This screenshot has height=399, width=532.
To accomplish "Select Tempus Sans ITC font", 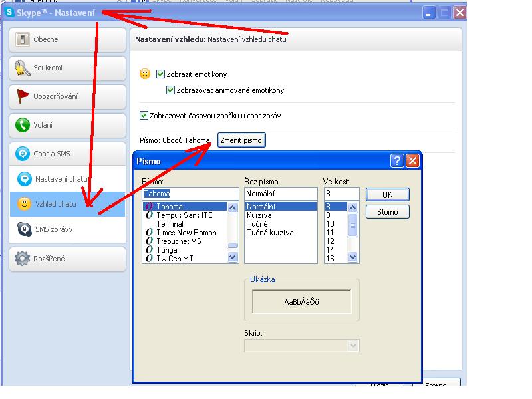I will coord(185,215).
